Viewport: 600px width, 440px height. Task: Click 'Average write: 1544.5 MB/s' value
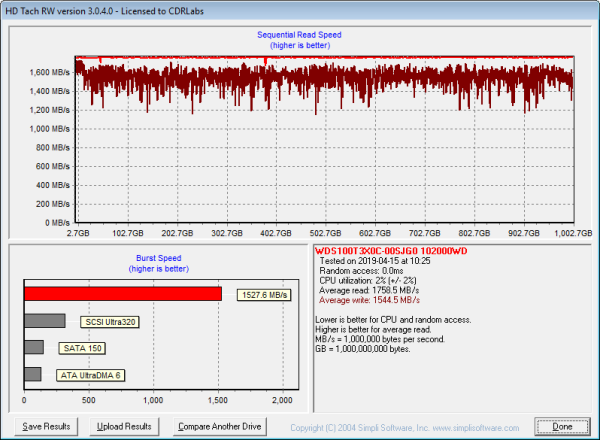369,300
